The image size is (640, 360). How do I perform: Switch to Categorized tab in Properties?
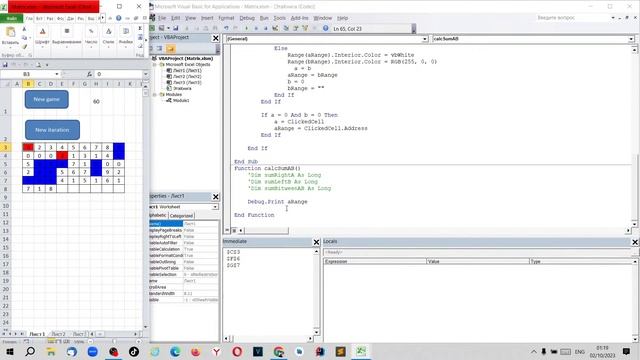pyautogui.click(x=181, y=216)
